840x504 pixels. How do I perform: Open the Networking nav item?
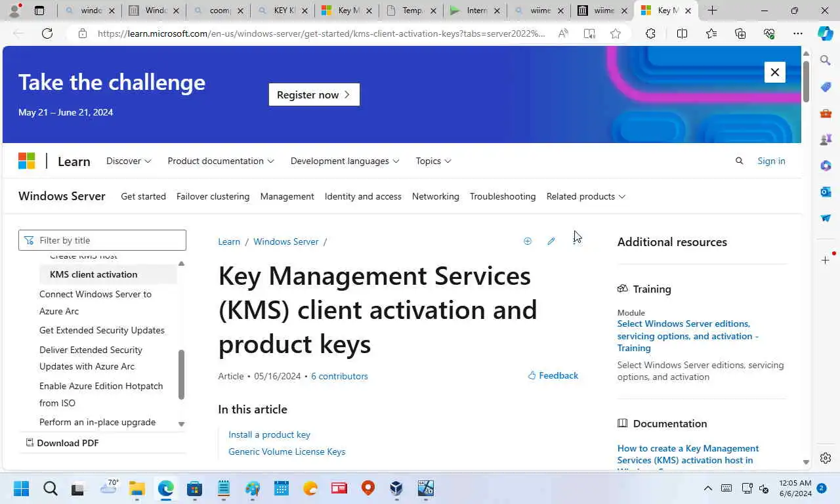[x=436, y=196]
